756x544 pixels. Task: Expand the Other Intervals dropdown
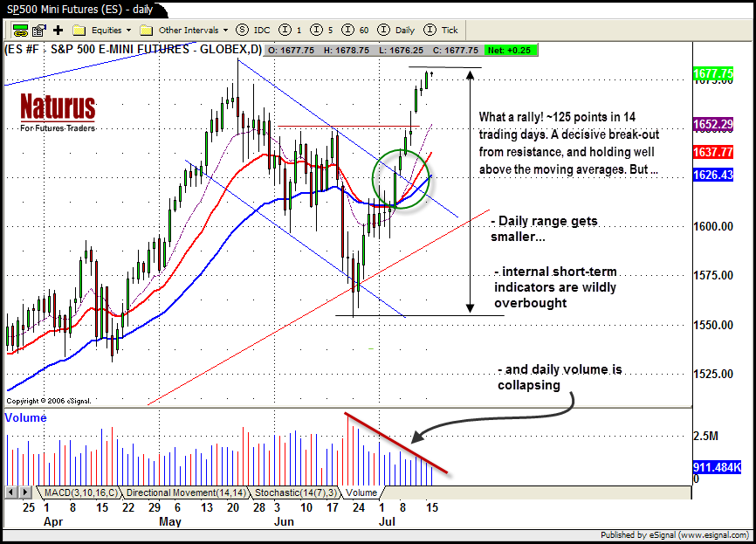point(184,30)
